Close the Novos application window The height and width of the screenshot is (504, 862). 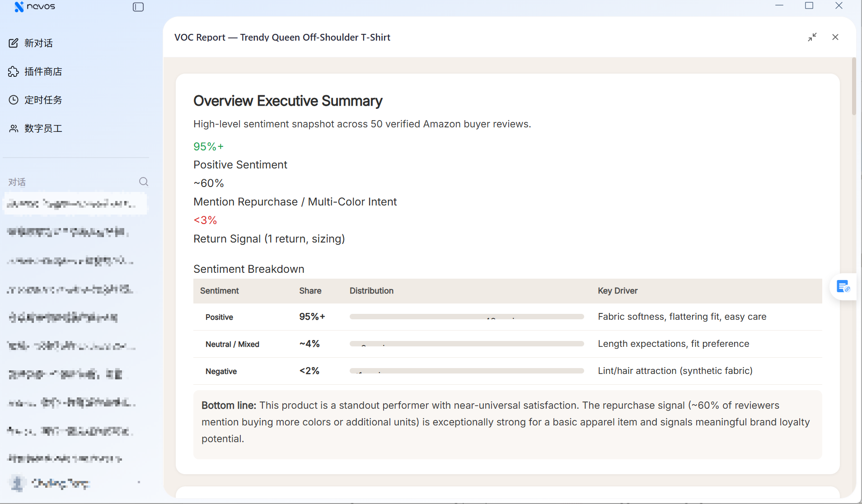click(839, 6)
